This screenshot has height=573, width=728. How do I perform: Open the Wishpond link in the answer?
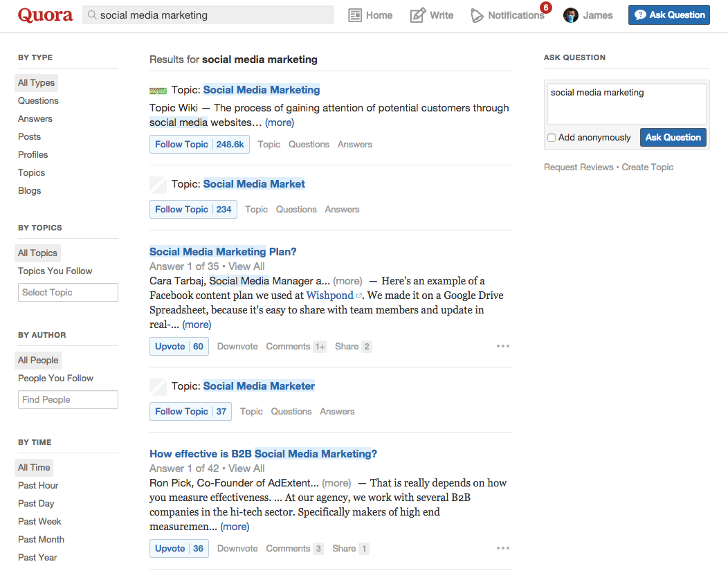coord(329,295)
